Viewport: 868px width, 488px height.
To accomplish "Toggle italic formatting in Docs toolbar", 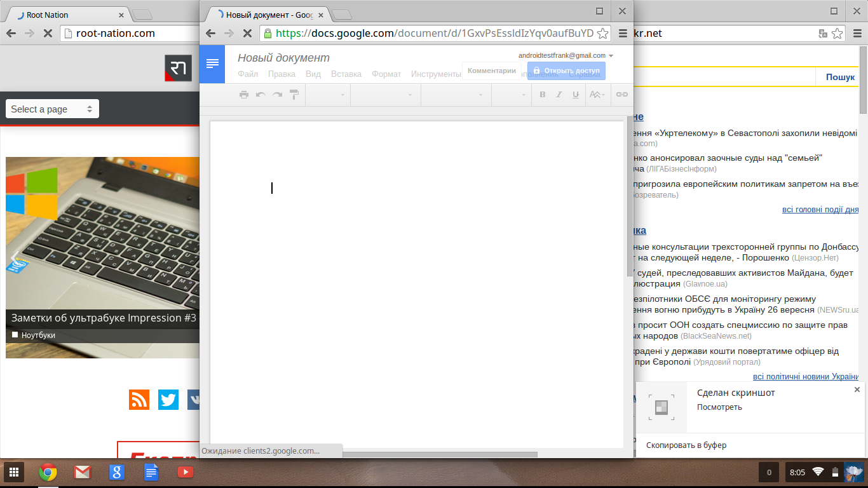I will point(559,95).
